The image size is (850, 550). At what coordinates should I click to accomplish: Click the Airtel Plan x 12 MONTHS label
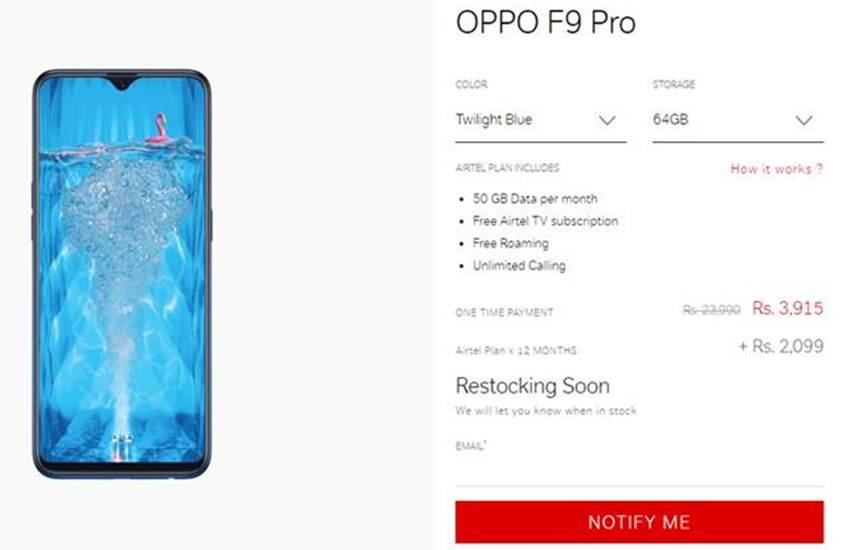[x=516, y=351]
